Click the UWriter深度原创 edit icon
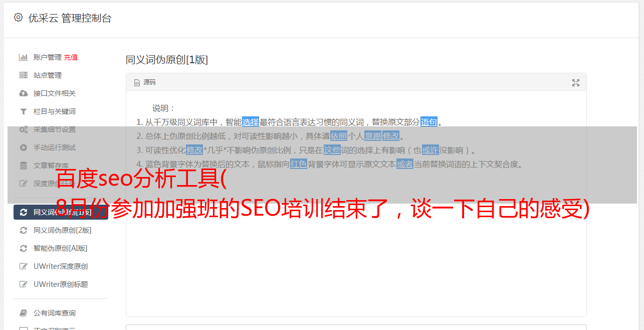This screenshot has height=330, width=644. pos(23,266)
